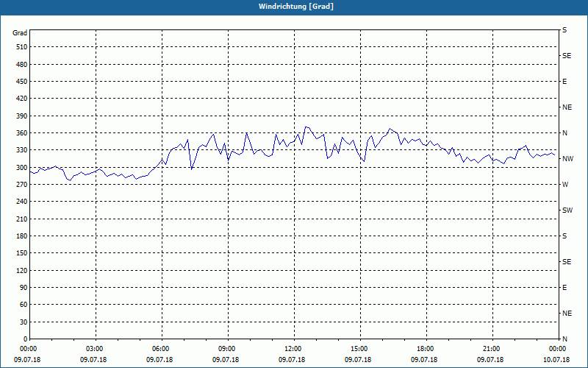Viewport: 588px width, 368px height.
Task: Click the 180 y-axis value
Action: pos(22,236)
